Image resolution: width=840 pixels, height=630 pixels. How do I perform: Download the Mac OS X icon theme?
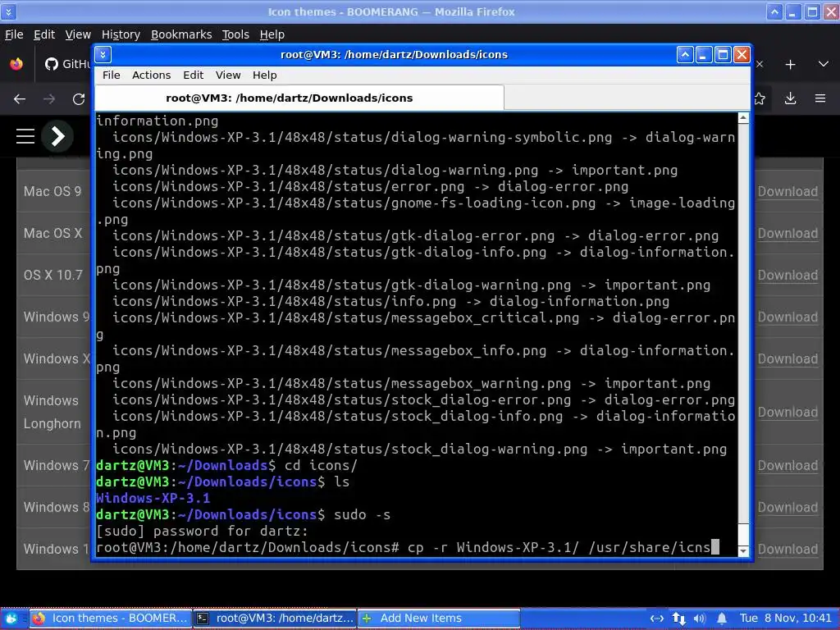[x=787, y=234]
